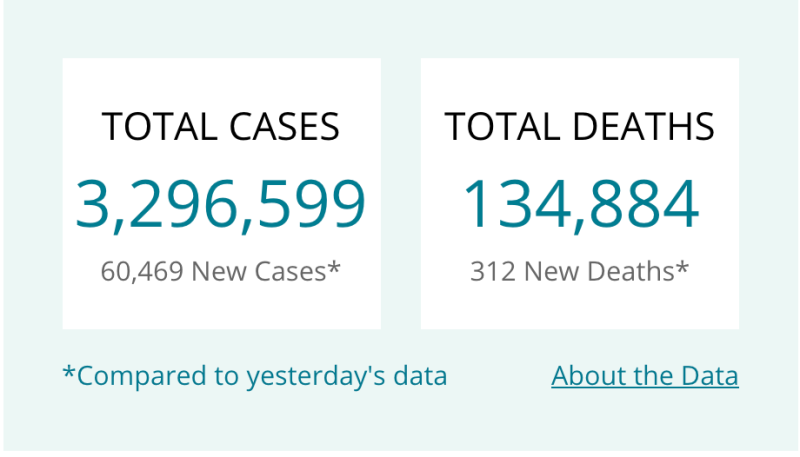Click the 599 digits in total cases

[312, 204]
